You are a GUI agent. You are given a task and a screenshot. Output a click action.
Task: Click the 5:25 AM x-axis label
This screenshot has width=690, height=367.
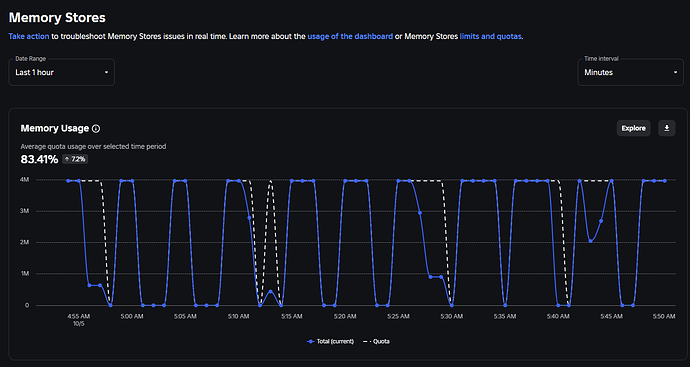(398, 316)
